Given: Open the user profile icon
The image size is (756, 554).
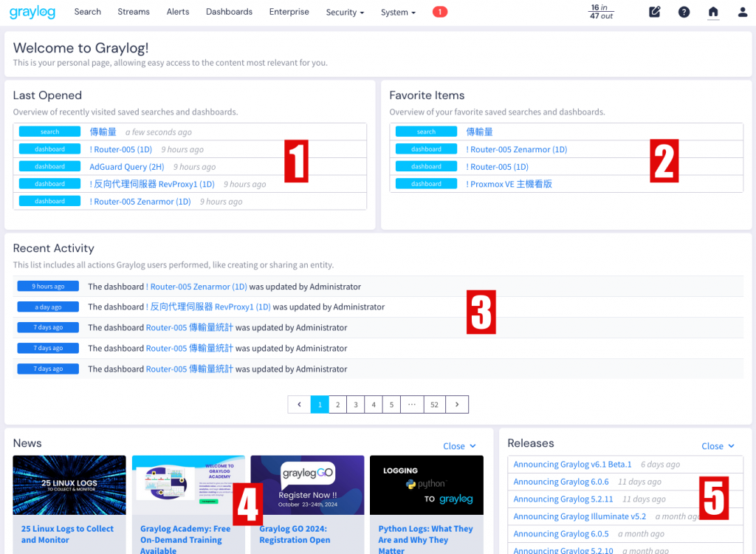Looking at the screenshot, I should coord(743,12).
